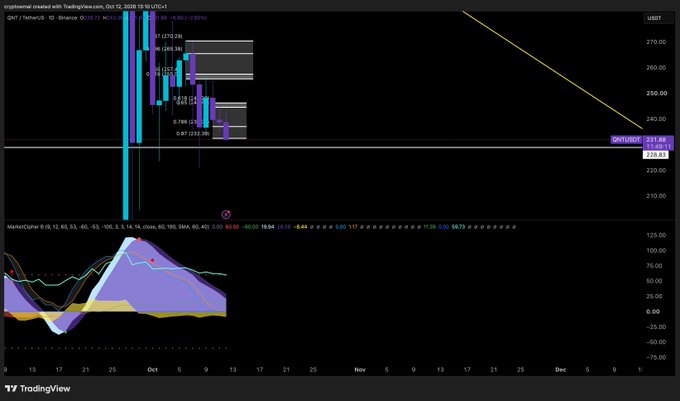The image size is (680, 401).
Task: Click the red dot at oscillator peak
Action: (139, 239)
